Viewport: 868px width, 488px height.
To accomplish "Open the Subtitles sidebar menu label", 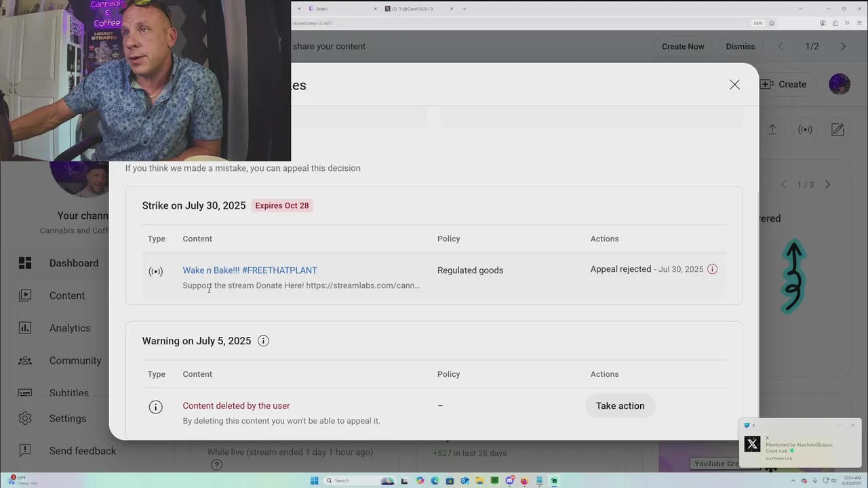I will coord(69,392).
